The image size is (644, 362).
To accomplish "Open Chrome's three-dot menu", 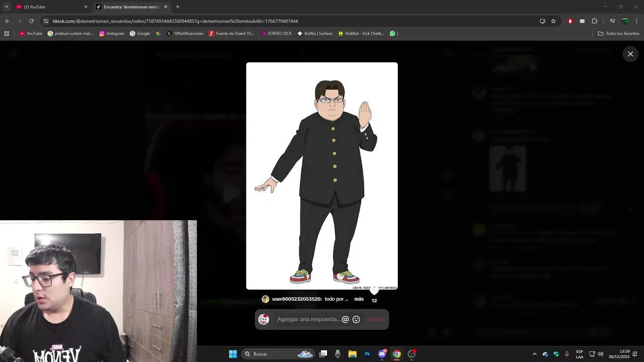I will 637,21.
